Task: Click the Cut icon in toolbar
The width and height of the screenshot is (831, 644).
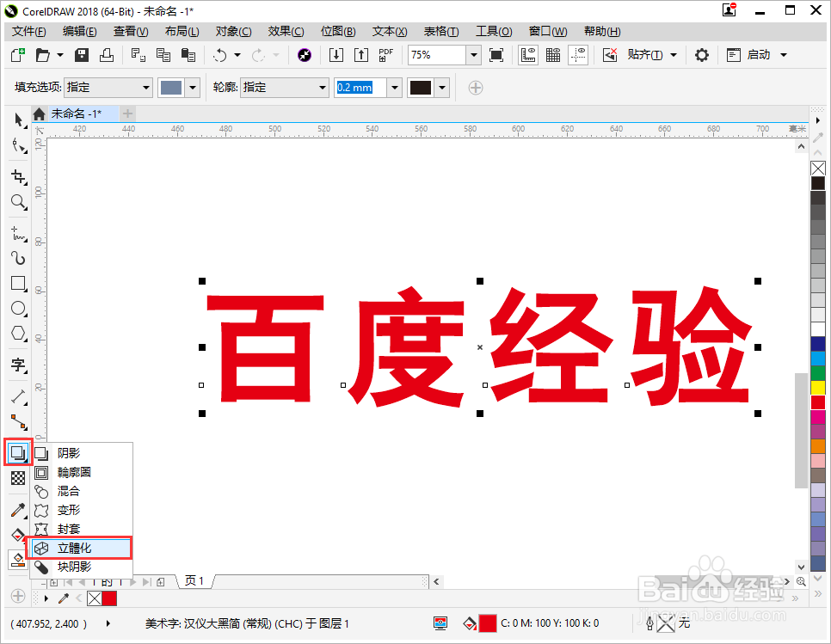Action: tap(138, 54)
